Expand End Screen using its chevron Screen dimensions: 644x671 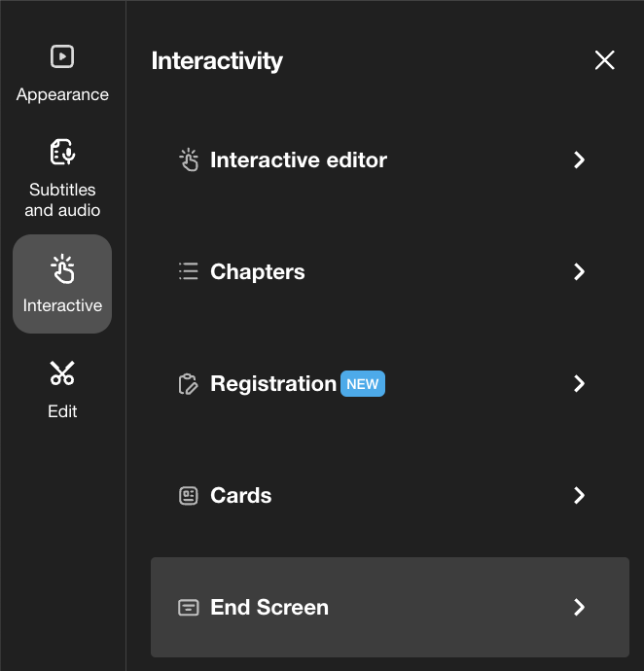point(580,608)
